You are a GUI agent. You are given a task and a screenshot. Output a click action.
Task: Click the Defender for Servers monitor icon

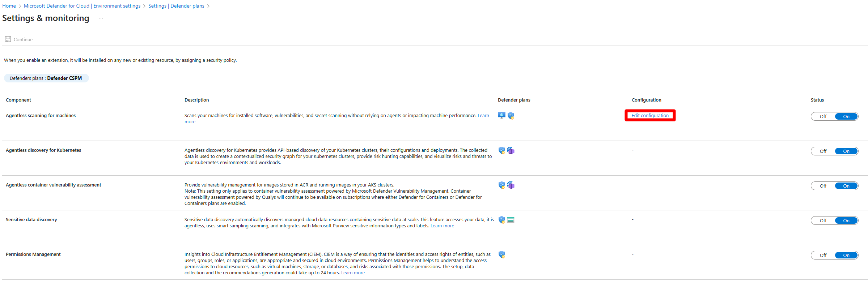pyautogui.click(x=501, y=116)
